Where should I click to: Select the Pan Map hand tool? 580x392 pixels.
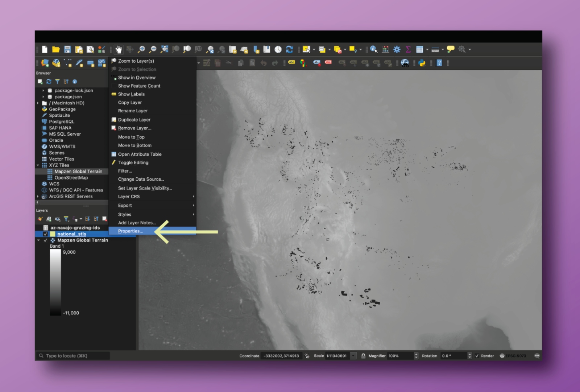[119, 49]
